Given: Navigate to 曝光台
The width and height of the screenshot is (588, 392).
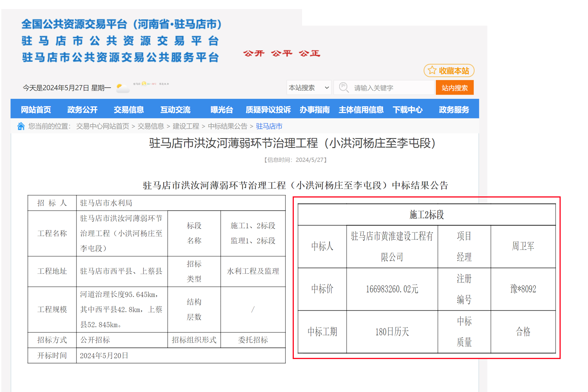Looking at the screenshot, I should click(221, 109).
